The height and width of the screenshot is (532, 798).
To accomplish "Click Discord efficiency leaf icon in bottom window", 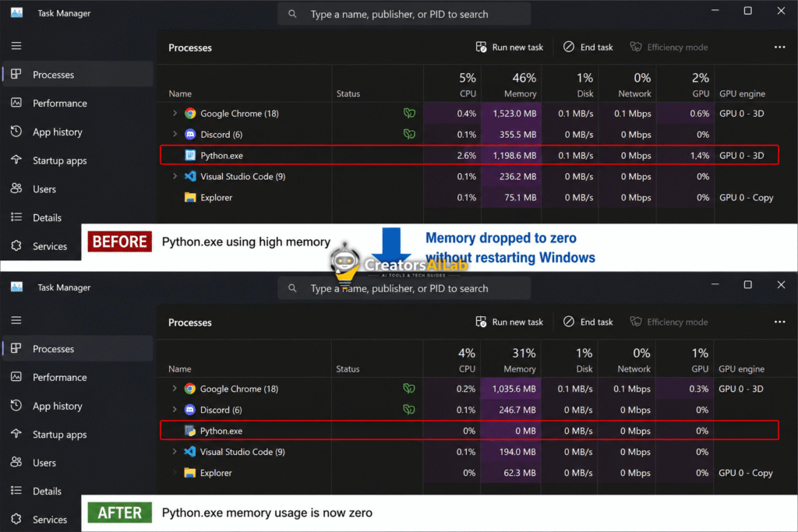I will click(409, 410).
